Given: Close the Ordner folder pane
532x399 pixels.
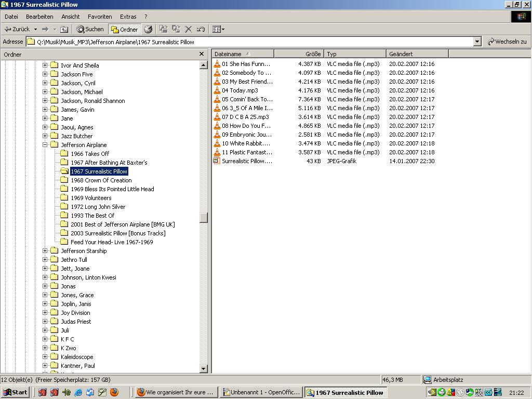Looking at the screenshot, I should pyautogui.click(x=202, y=54).
